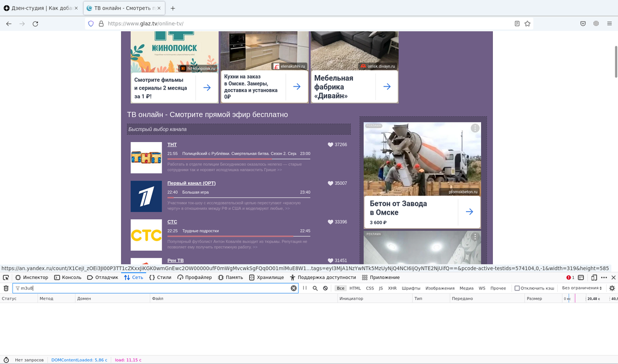The image size is (618, 364).
Task: Switch to the Инспектор devtools tab
Action: point(31,278)
